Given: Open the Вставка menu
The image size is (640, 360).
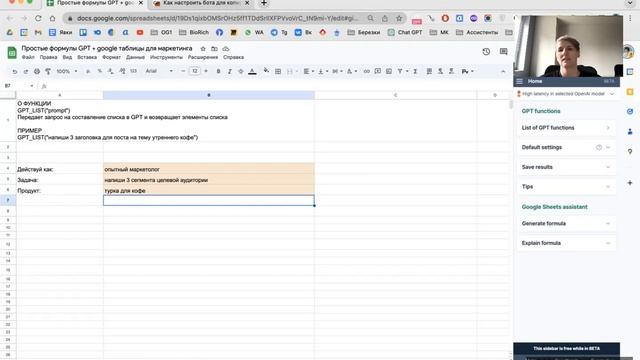Looking at the screenshot, I should click(x=87, y=58).
